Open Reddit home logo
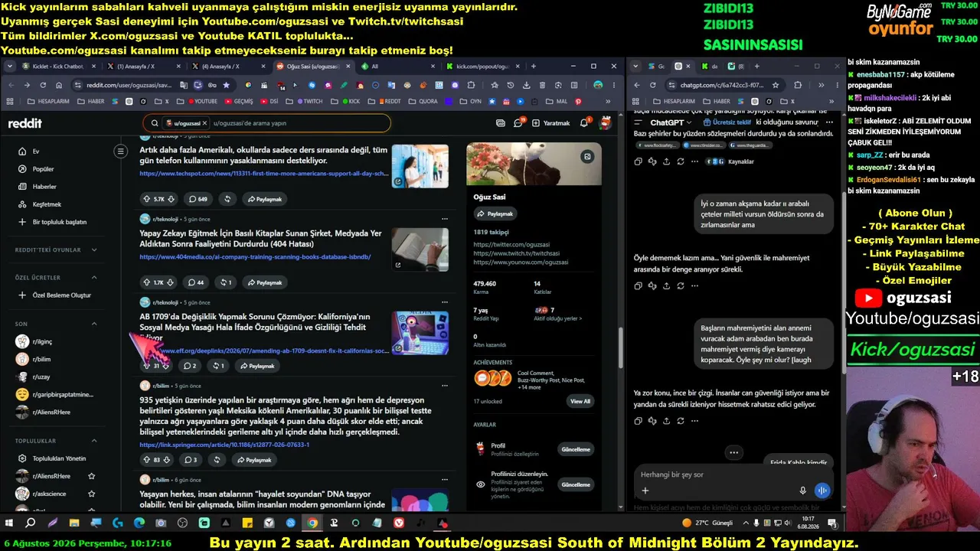Screen dimensions: 980x551 coord(25,123)
